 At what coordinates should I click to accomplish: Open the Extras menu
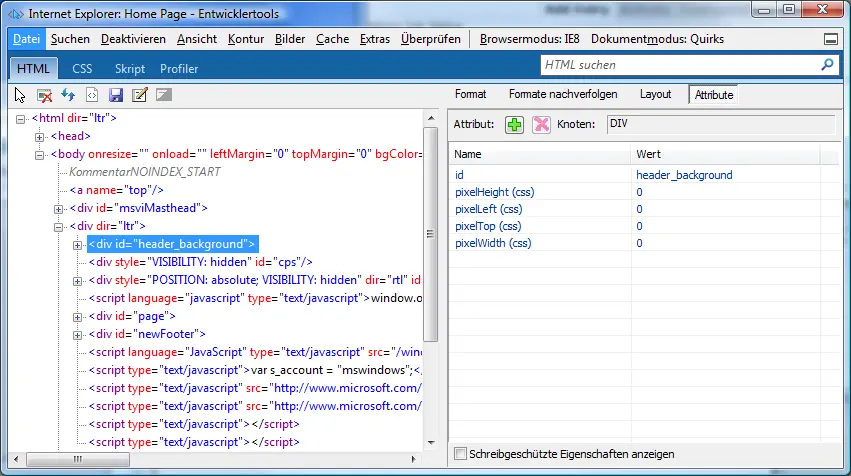pyautogui.click(x=374, y=39)
